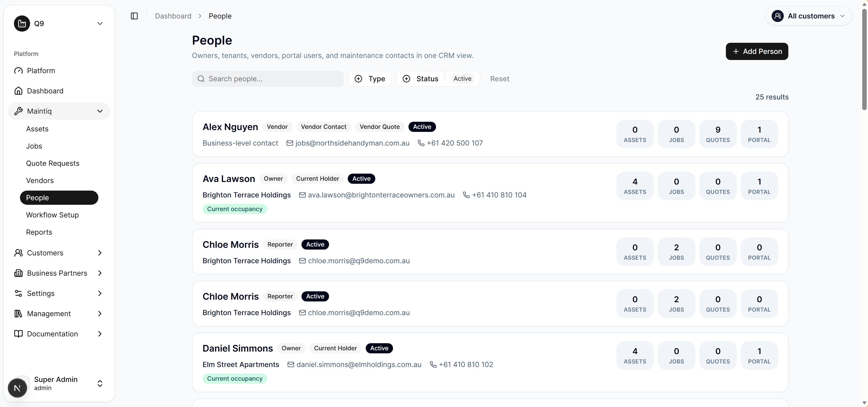This screenshot has height=407, width=868.
Task: Click the Vendor Quote tag on Alex Nguyen
Action: tap(379, 127)
